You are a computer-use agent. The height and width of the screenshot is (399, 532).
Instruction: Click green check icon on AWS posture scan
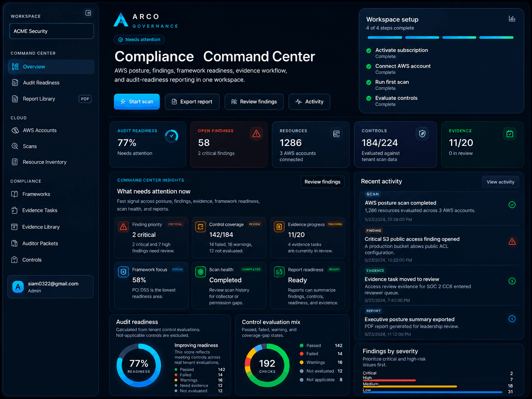tap(512, 205)
